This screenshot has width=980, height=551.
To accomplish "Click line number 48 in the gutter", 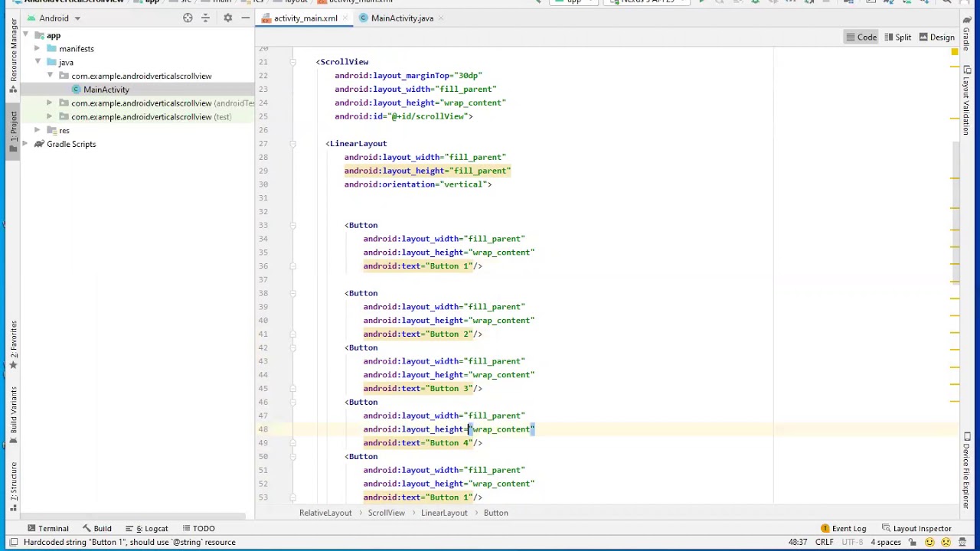I will 263,429.
